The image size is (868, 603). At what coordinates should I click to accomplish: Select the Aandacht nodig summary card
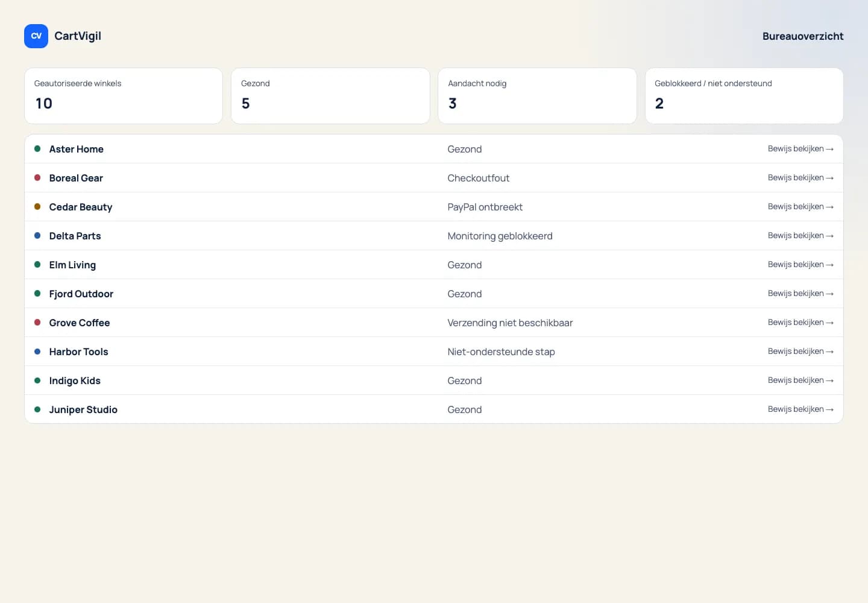(x=537, y=96)
